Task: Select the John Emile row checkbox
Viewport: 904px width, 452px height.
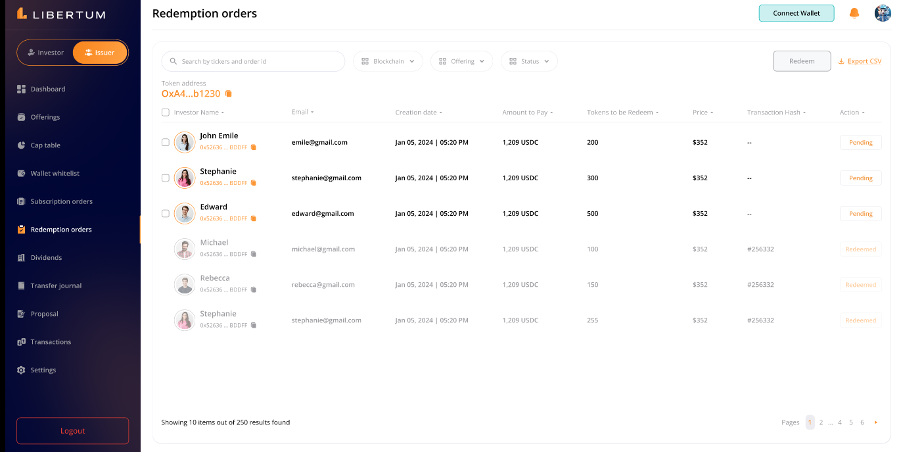Action: [x=166, y=142]
